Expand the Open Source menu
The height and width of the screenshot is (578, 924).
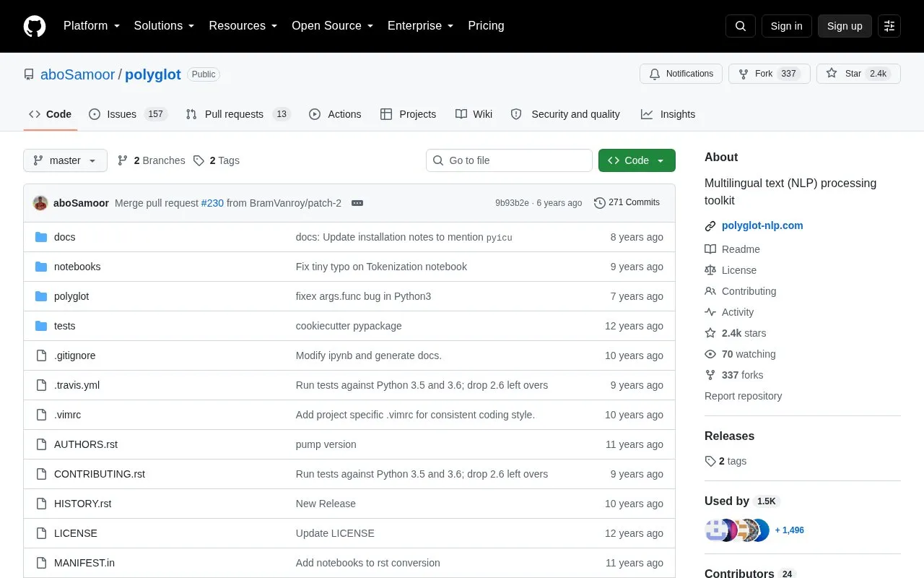pyautogui.click(x=333, y=26)
